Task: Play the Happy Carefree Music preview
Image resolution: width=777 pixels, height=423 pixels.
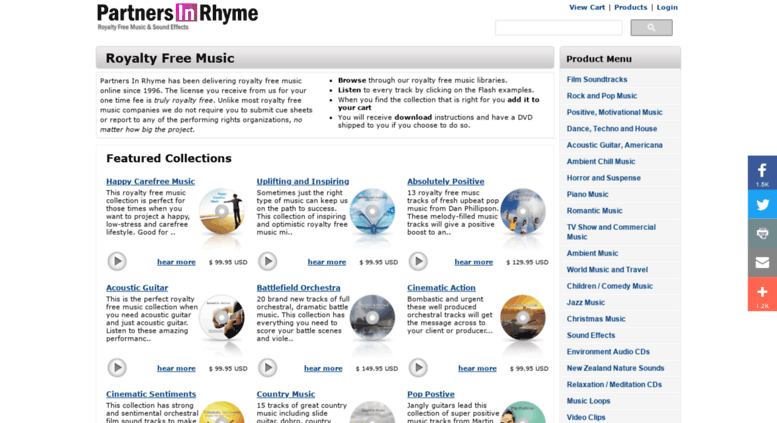Action: point(117,261)
